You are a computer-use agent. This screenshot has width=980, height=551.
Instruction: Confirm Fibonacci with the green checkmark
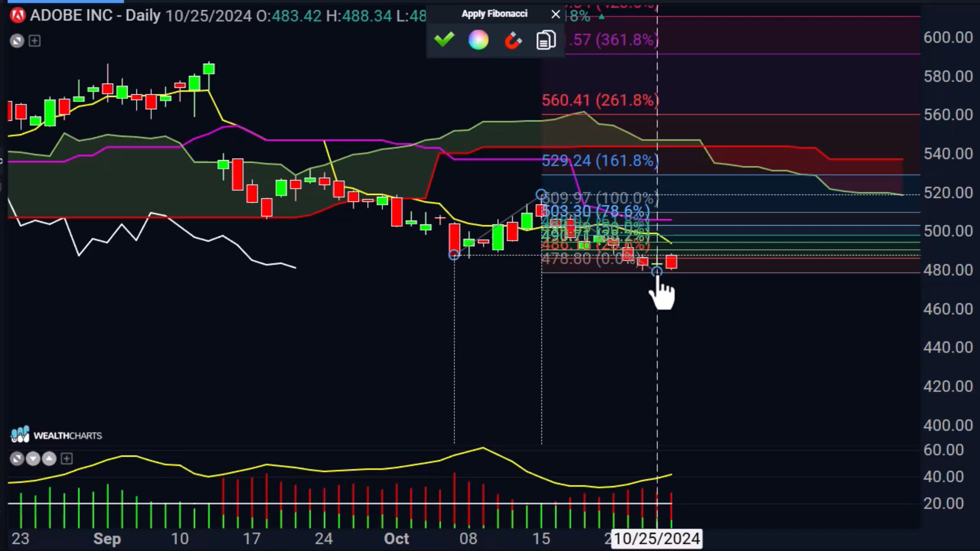coord(444,40)
